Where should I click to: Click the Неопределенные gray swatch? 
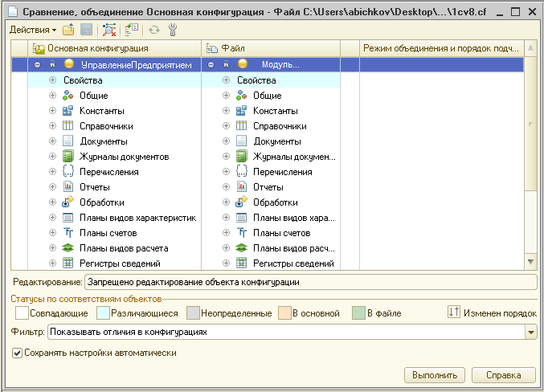tap(193, 313)
